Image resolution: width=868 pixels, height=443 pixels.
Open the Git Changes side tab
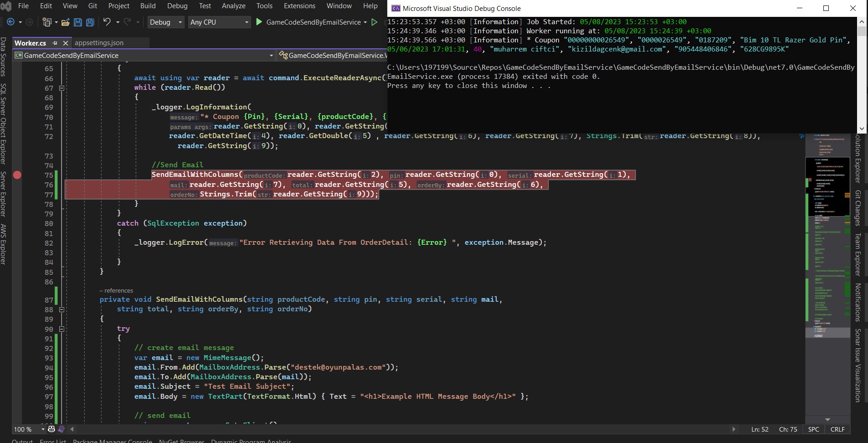858,208
